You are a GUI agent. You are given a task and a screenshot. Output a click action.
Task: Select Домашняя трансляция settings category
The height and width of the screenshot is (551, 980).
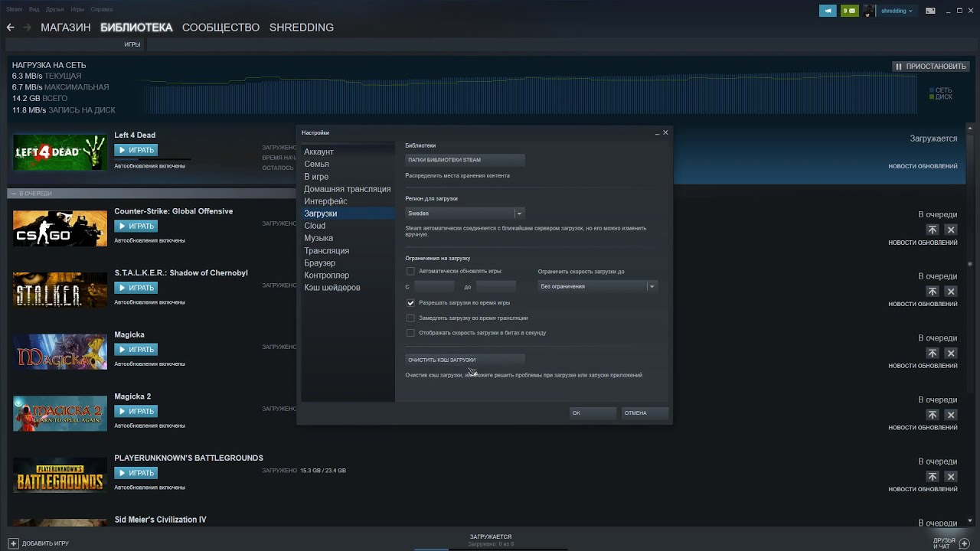point(348,189)
